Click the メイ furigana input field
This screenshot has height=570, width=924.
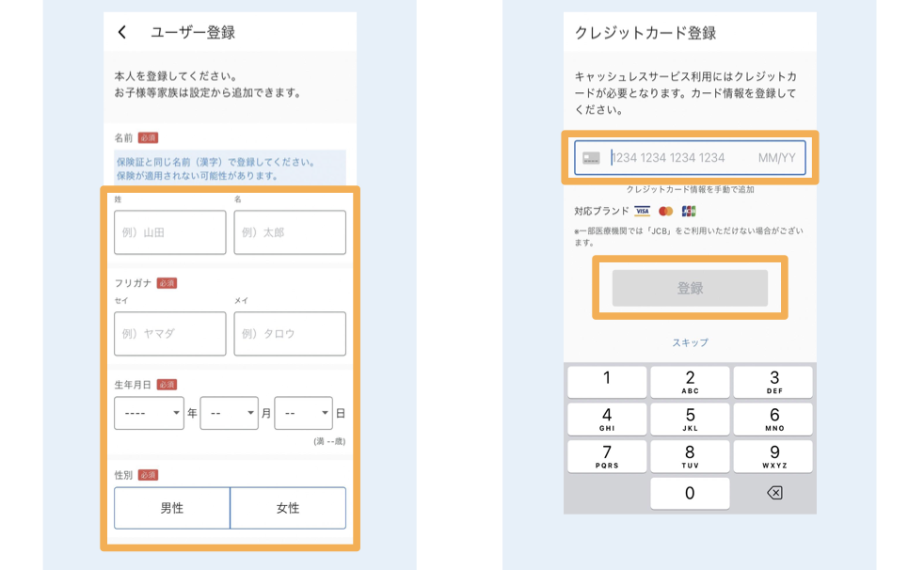[290, 334]
